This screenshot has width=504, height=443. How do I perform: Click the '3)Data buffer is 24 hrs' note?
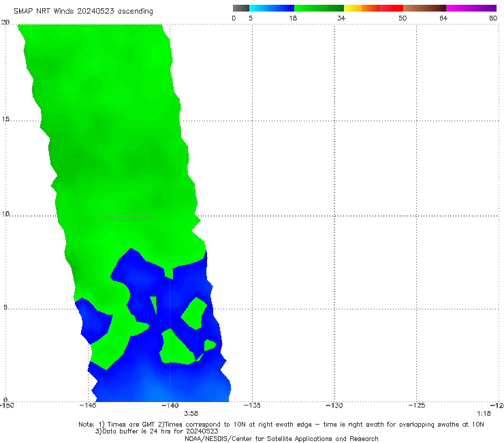(x=157, y=431)
